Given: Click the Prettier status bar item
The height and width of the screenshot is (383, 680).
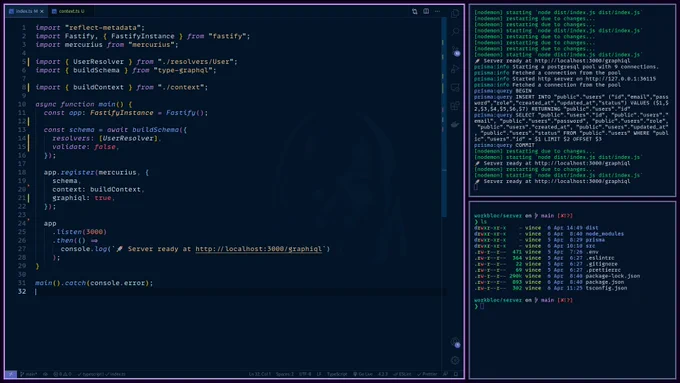Looking at the screenshot, I should pyautogui.click(x=427, y=374).
